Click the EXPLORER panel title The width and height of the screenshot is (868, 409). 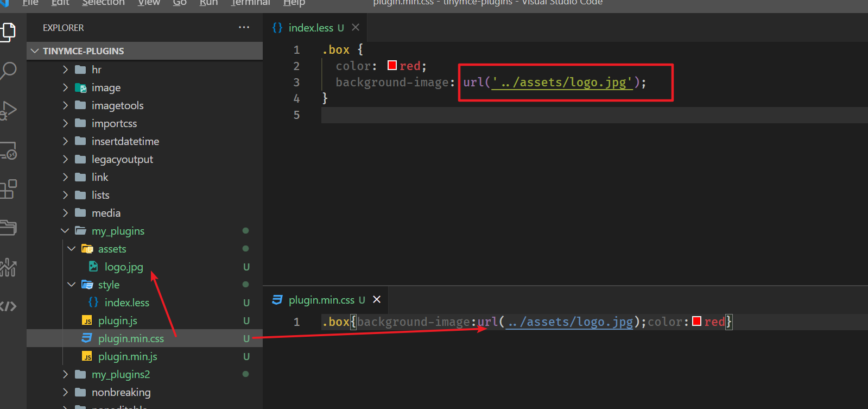coord(64,28)
